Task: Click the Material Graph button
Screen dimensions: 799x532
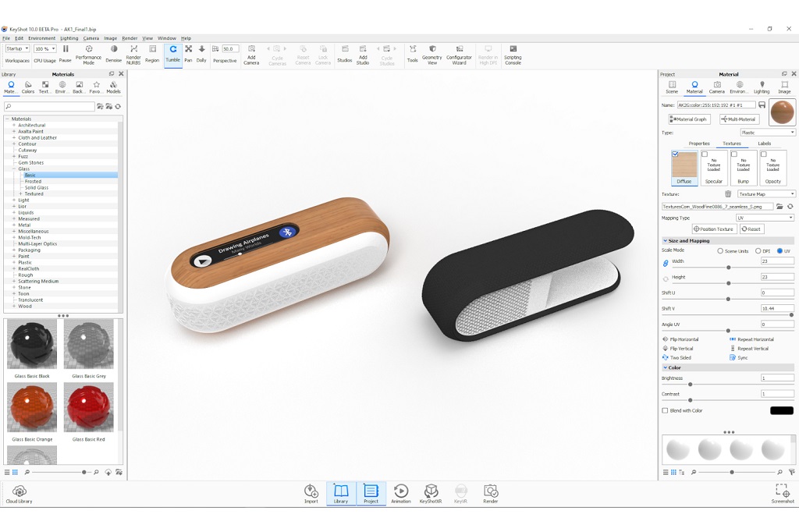Action: tap(689, 119)
